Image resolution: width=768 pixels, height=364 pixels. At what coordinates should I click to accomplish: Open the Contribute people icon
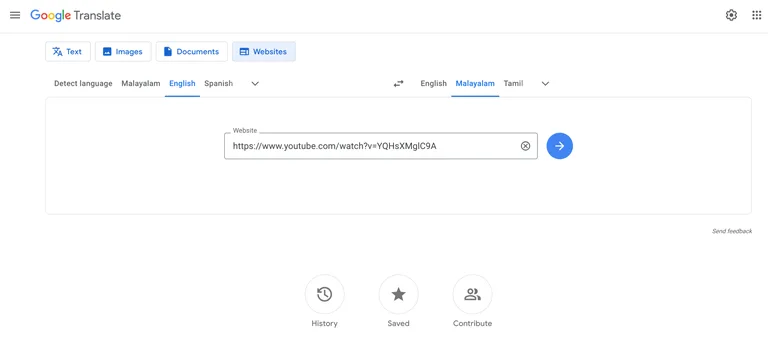pos(472,294)
